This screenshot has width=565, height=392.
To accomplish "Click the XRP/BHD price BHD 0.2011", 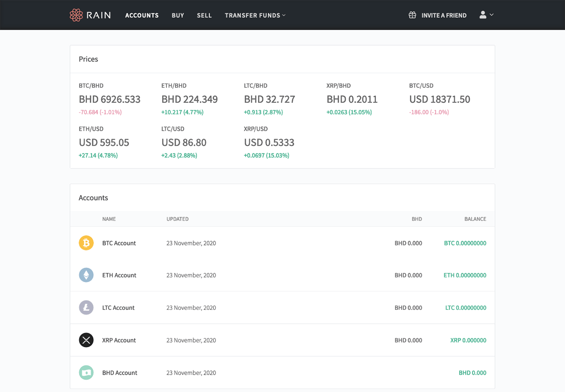I will click(x=352, y=99).
